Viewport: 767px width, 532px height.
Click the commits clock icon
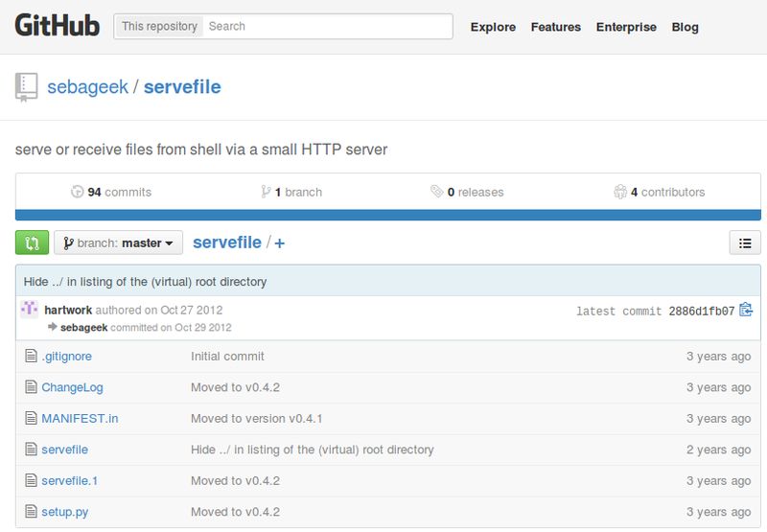click(78, 192)
